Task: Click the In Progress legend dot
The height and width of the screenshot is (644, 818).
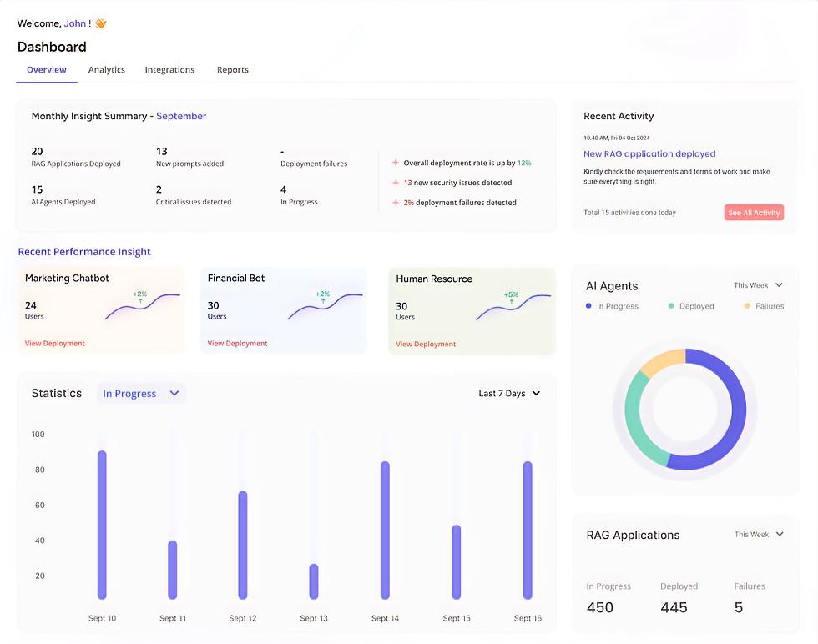Action: 588,306
